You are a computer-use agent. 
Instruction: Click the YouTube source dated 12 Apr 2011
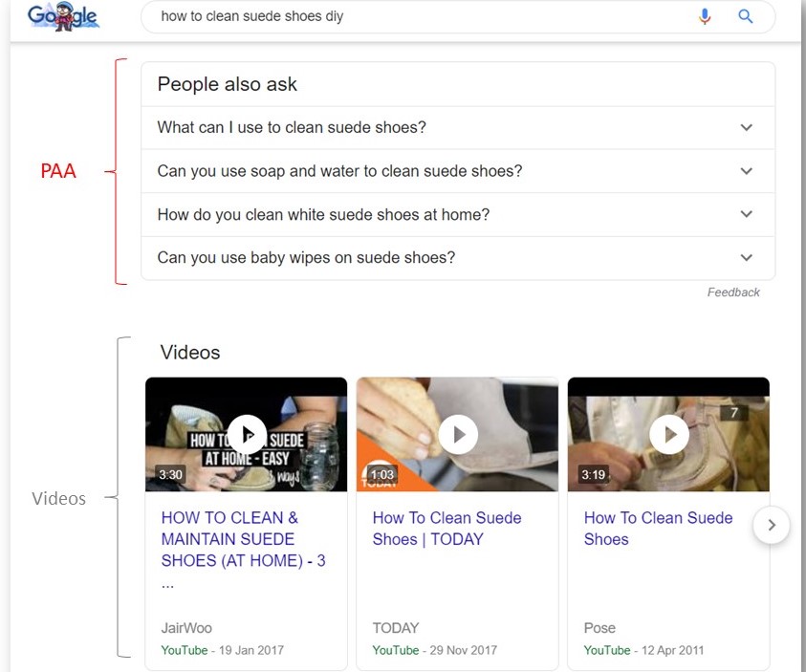point(607,650)
